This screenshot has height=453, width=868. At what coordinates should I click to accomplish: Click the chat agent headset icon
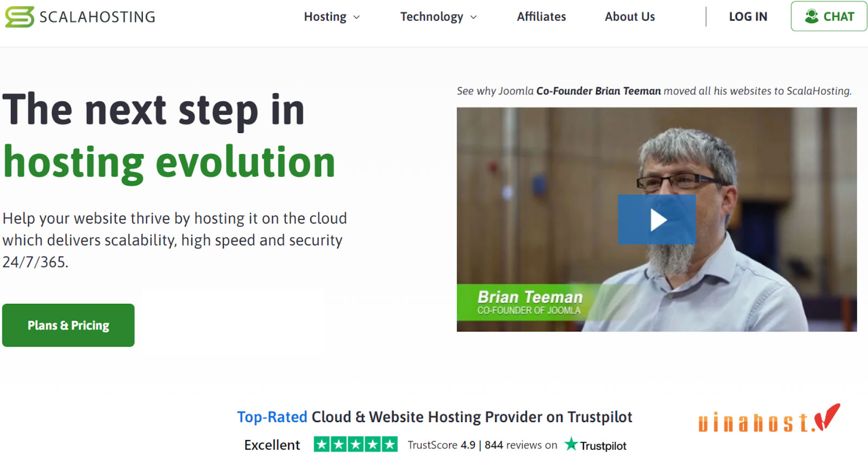point(812,16)
